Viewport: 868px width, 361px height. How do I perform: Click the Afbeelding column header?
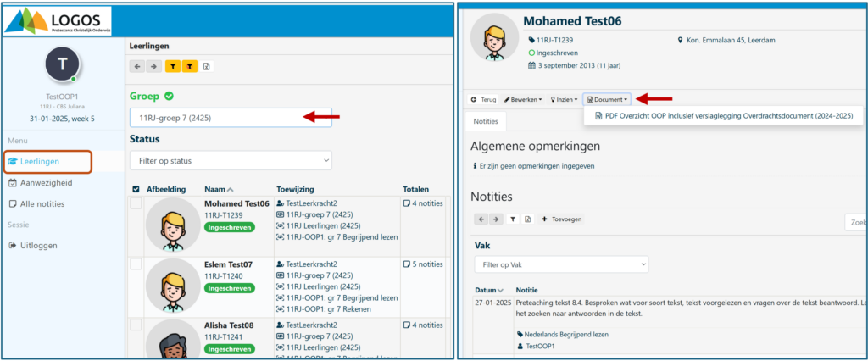[x=166, y=189]
